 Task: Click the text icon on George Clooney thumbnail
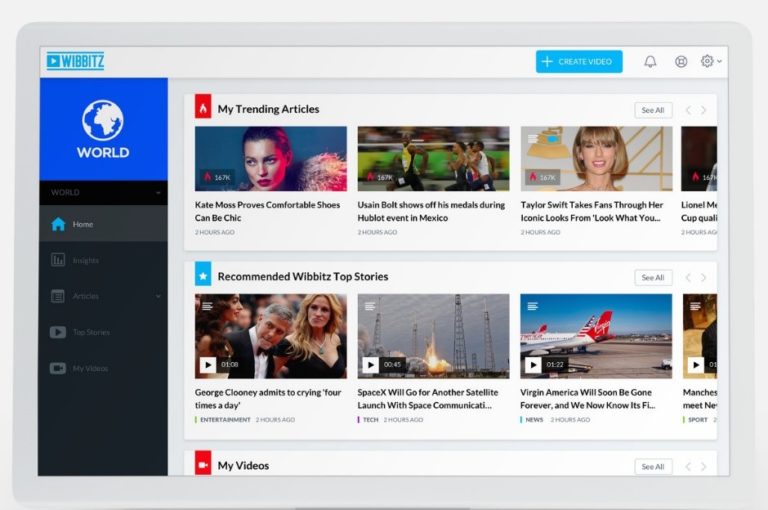[208, 306]
